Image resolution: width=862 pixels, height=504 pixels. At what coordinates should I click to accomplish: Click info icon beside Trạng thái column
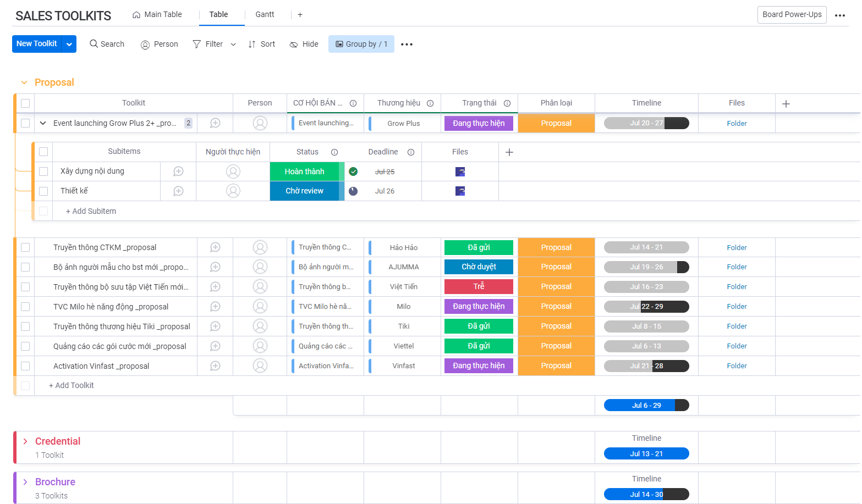click(507, 103)
